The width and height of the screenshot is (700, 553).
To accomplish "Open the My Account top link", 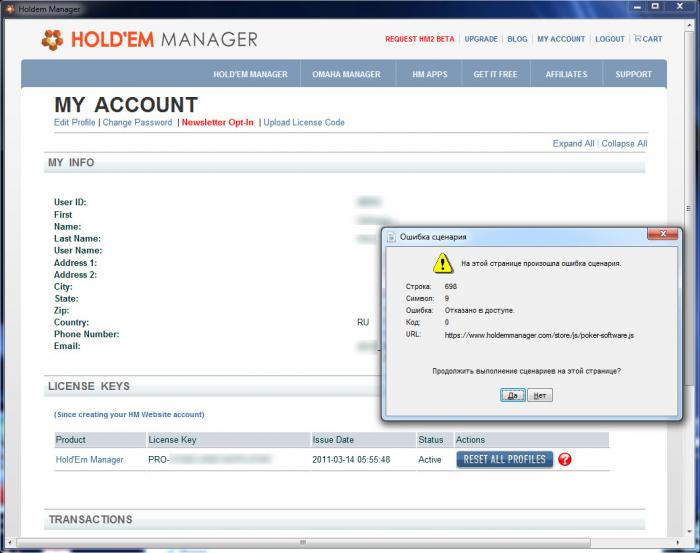I will (x=561, y=39).
